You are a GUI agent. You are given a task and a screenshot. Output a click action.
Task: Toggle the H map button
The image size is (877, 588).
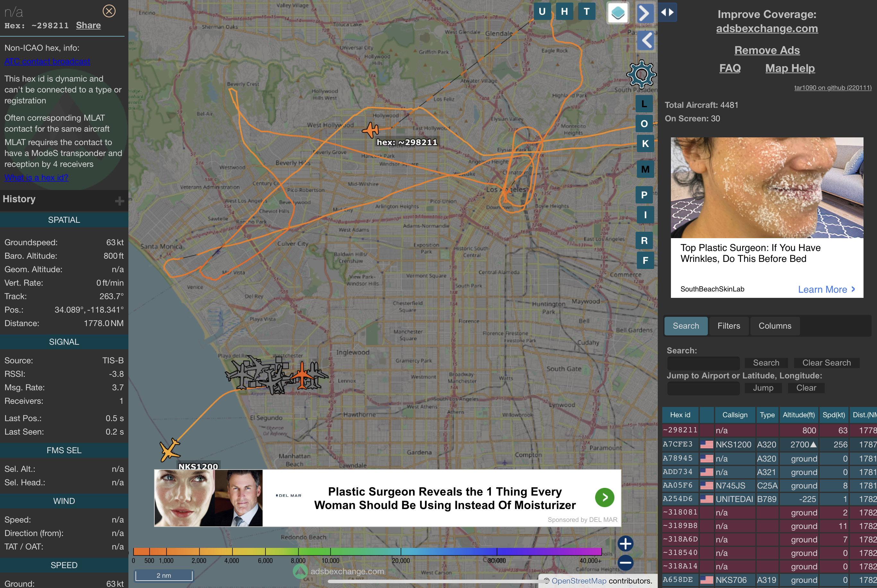564,11
